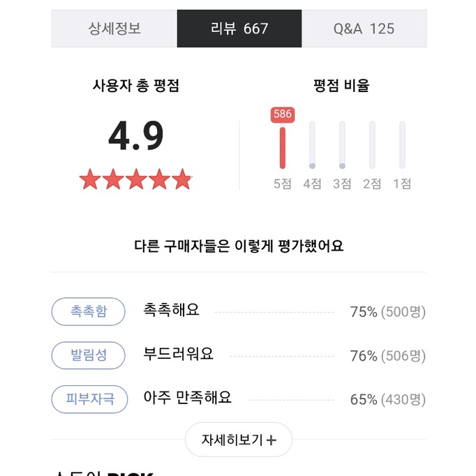Click the 4점 rating bar

point(312,146)
